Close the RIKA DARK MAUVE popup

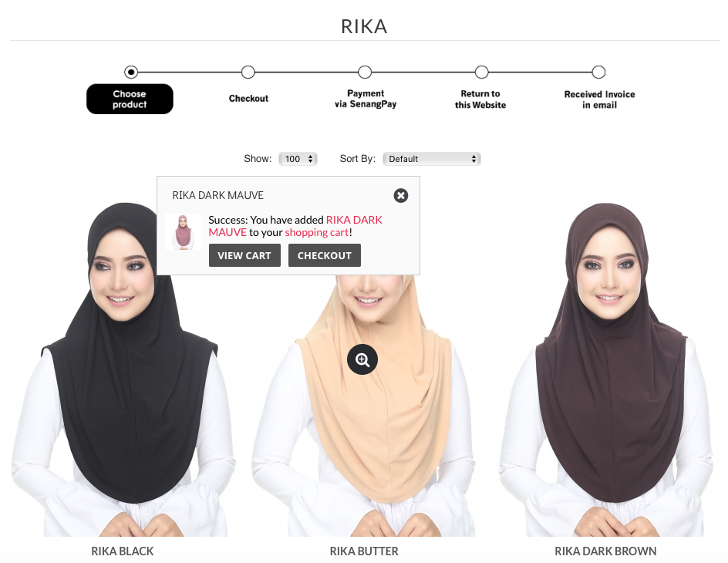point(401,195)
